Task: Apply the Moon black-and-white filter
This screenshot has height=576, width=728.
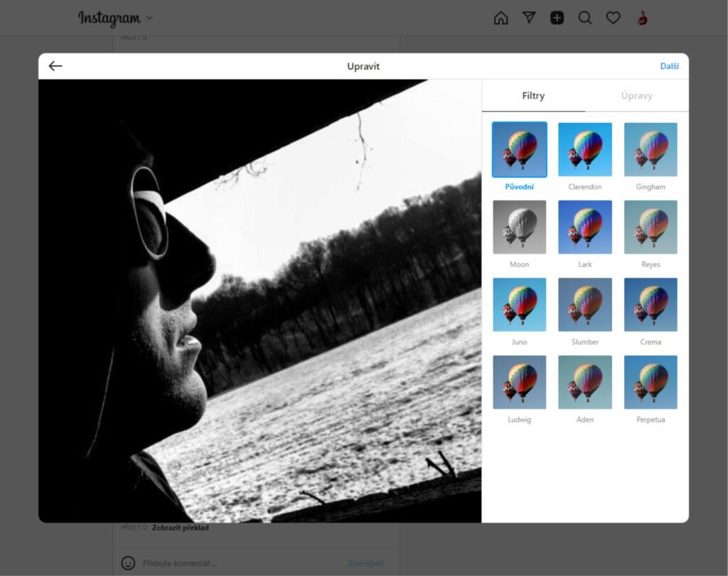Action: tap(519, 227)
